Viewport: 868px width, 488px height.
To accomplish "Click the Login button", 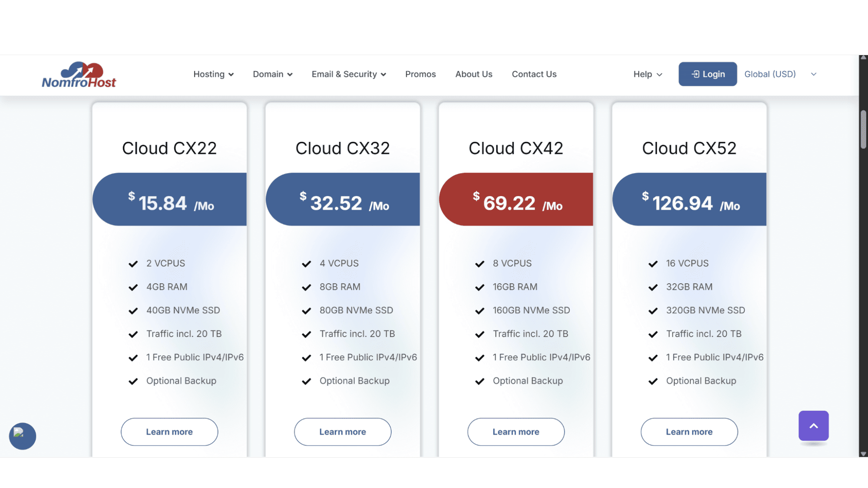I will 708,74.
